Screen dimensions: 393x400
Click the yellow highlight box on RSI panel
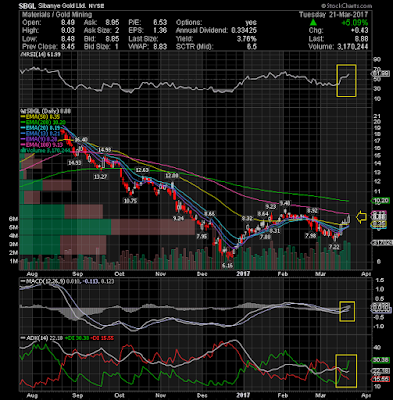(x=346, y=81)
